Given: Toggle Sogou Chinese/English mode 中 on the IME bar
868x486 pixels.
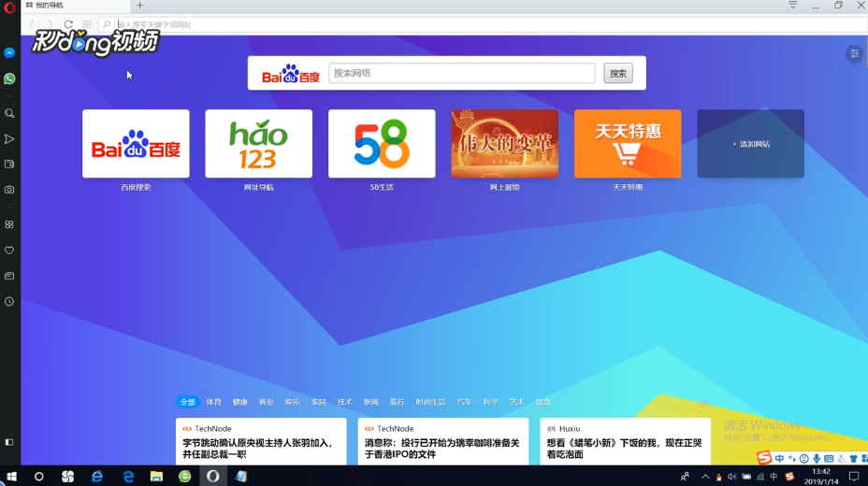Looking at the screenshot, I should coord(779,458).
